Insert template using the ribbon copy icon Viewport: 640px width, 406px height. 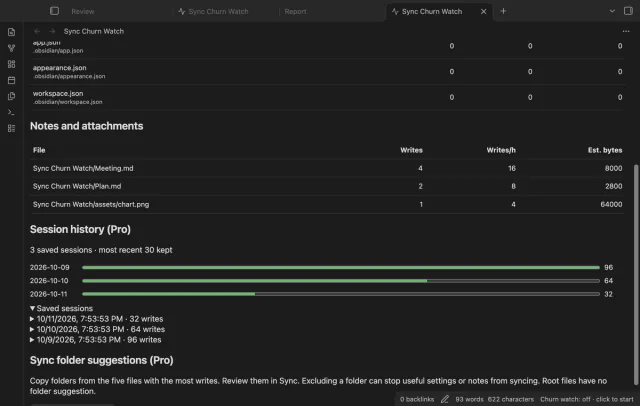pos(11,96)
